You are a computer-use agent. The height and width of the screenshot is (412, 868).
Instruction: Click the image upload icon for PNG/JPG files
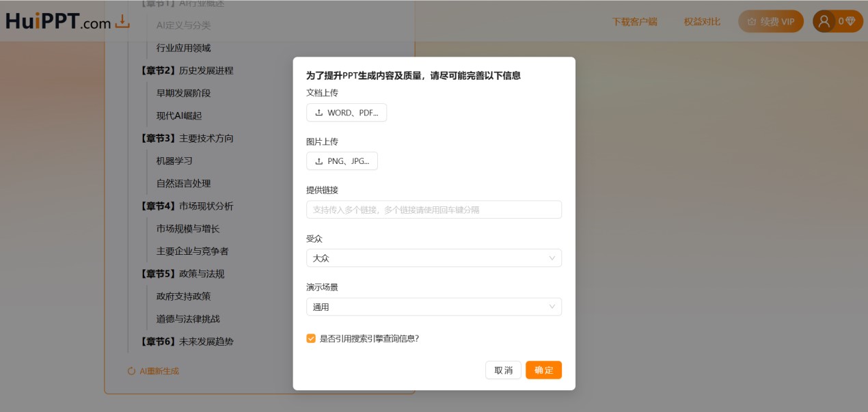(x=318, y=161)
